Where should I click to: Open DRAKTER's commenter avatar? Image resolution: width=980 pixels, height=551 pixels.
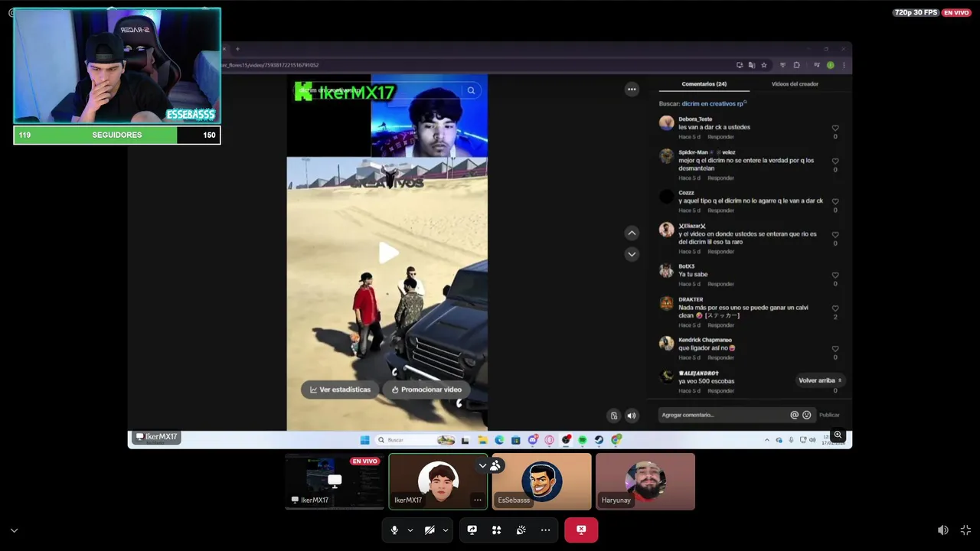click(x=666, y=304)
